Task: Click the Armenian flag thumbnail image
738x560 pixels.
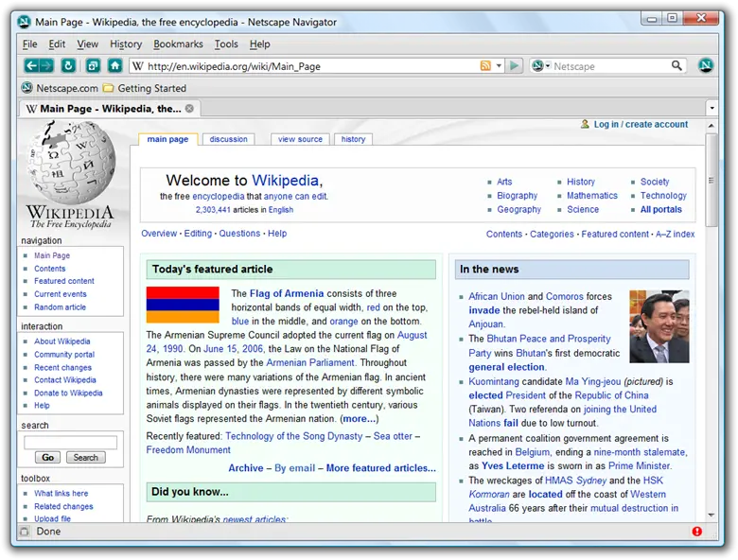Action: tap(183, 305)
